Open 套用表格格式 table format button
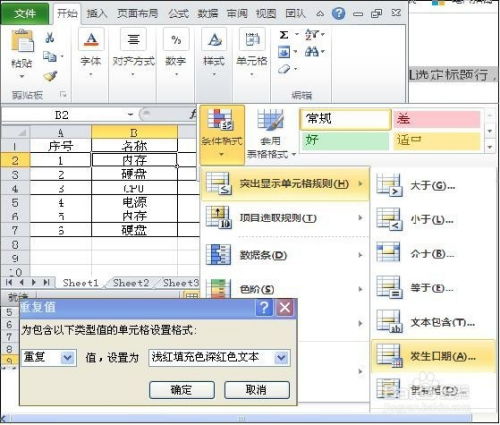The width and height of the screenshot is (500, 425). [x=271, y=134]
